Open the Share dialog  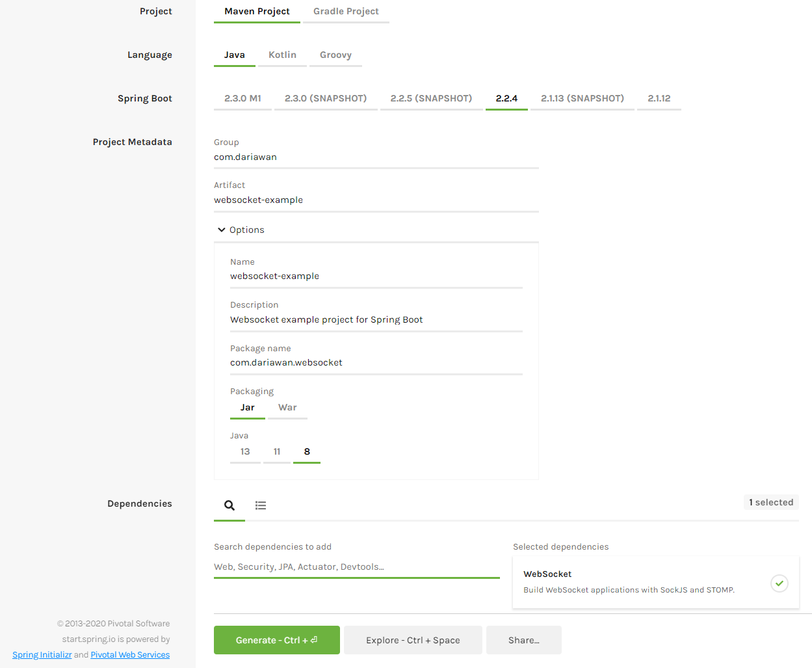pyautogui.click(x=523, y=640)
